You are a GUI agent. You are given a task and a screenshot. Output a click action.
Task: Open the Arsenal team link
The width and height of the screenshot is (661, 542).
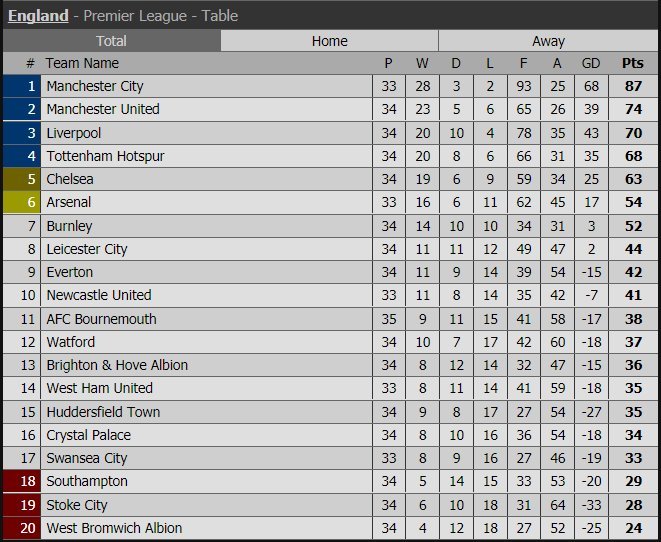pos(69,202)
